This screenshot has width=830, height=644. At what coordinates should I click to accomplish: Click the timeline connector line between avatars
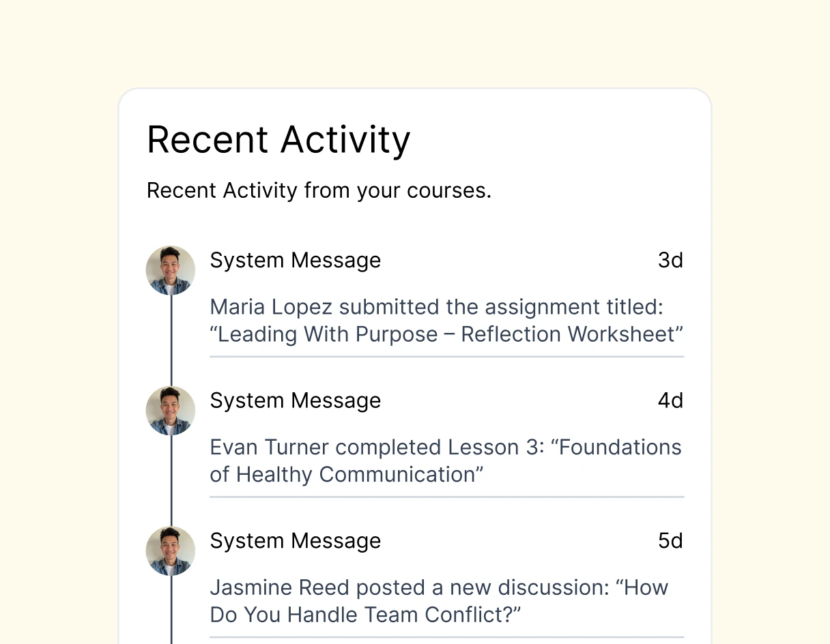(170, 341)
